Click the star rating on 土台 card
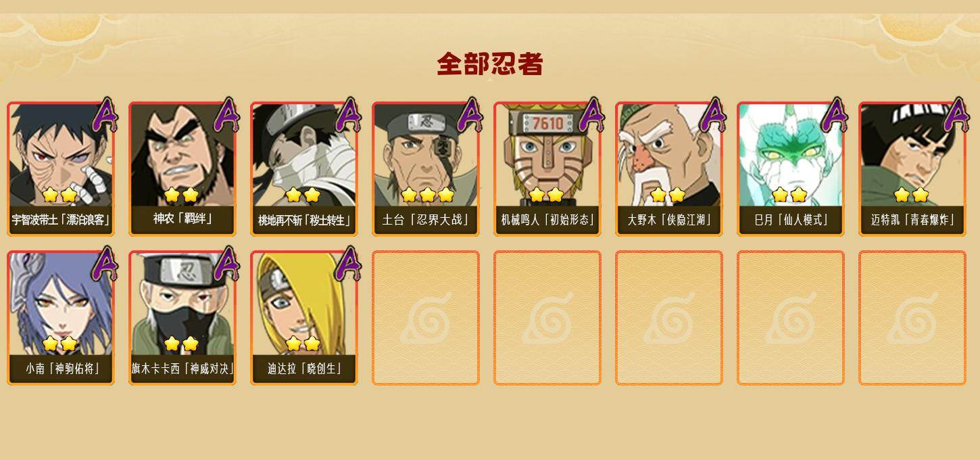980x460 pixels. pos(427,195)
